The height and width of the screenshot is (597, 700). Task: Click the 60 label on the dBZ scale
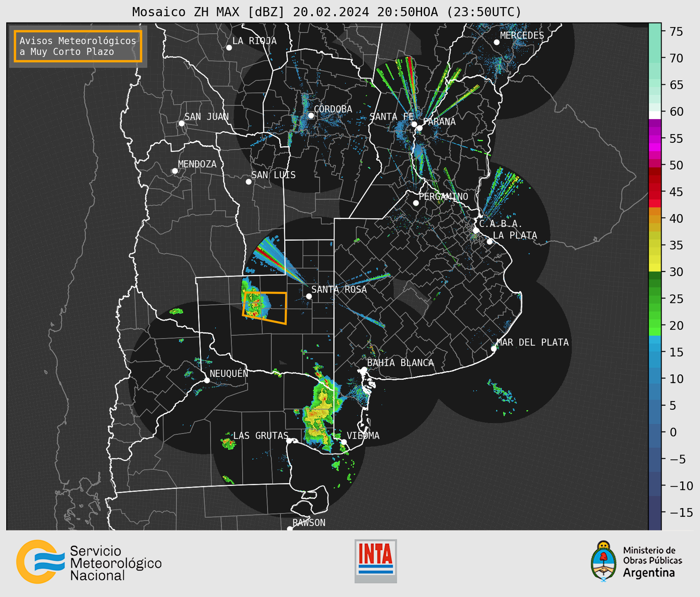click(x=676, y=112)
